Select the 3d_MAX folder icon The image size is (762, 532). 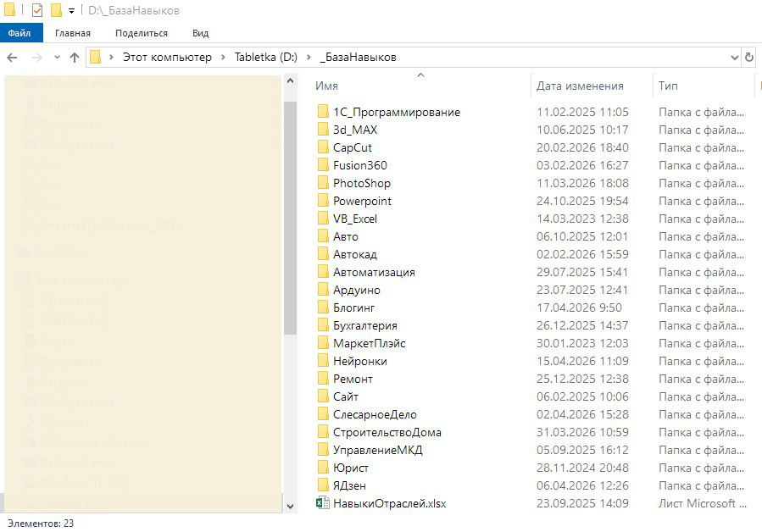tap(323, 130)
